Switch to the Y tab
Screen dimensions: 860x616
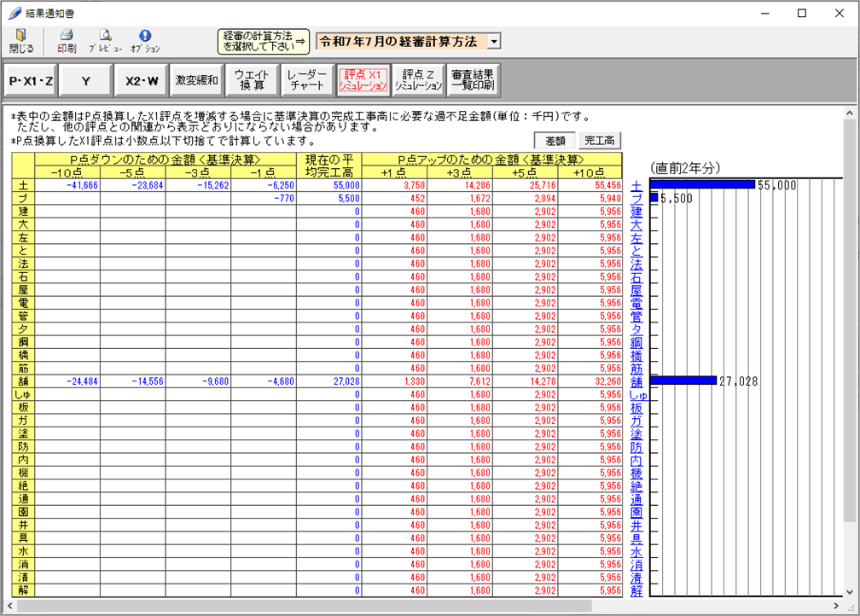point(86,81)
